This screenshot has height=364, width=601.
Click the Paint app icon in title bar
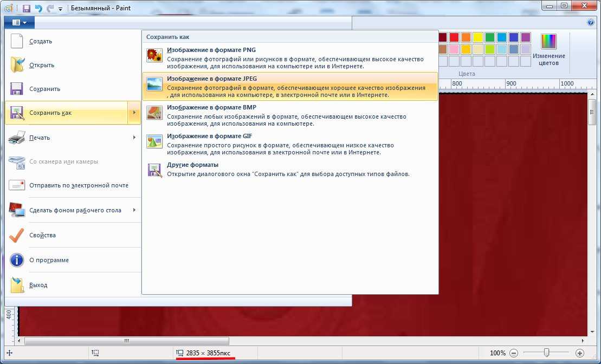click(x=10, y=8)
